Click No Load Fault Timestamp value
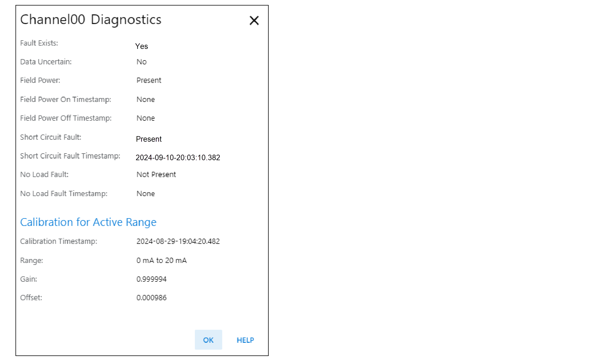The image size is (597, 364). click(146, 193)
